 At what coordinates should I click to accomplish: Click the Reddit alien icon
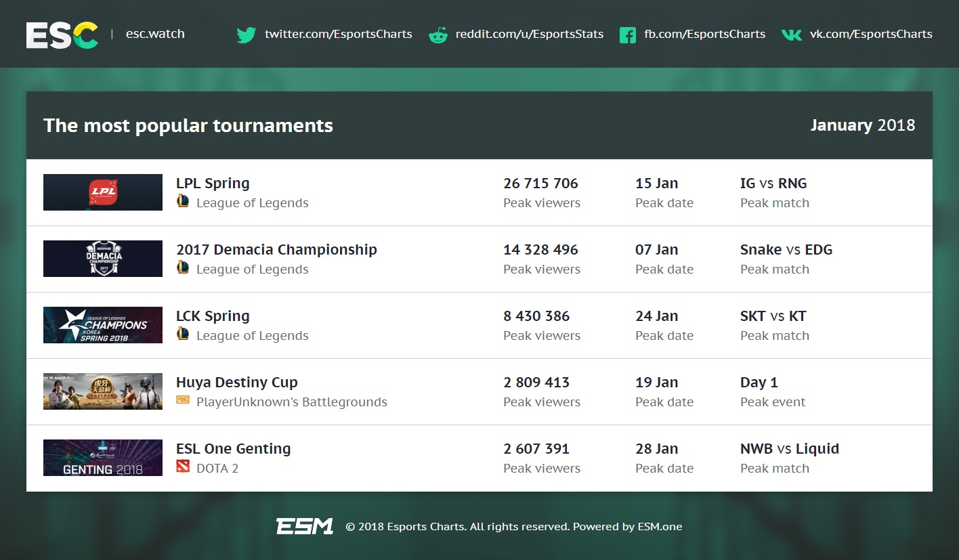point(438,35)
